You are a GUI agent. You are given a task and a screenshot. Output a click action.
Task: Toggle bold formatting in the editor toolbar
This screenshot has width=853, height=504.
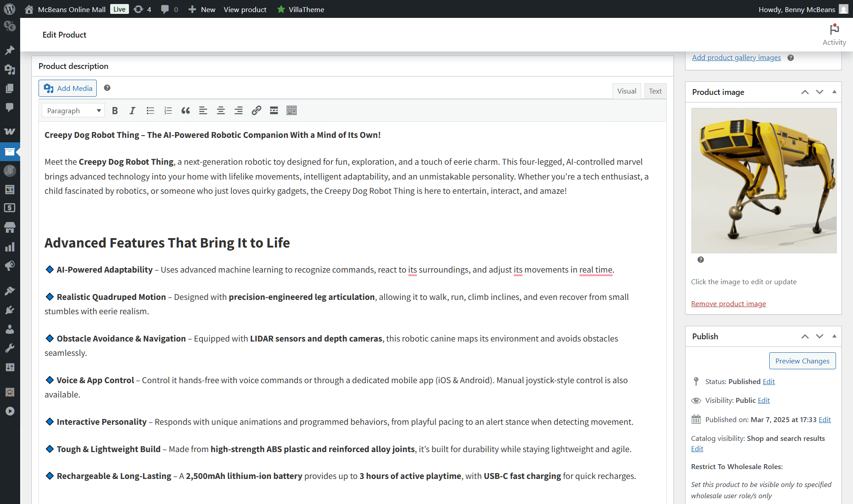point(115,111)
